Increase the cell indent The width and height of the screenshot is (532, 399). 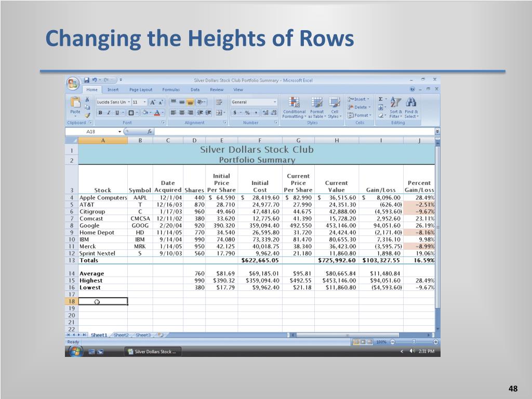208,113
